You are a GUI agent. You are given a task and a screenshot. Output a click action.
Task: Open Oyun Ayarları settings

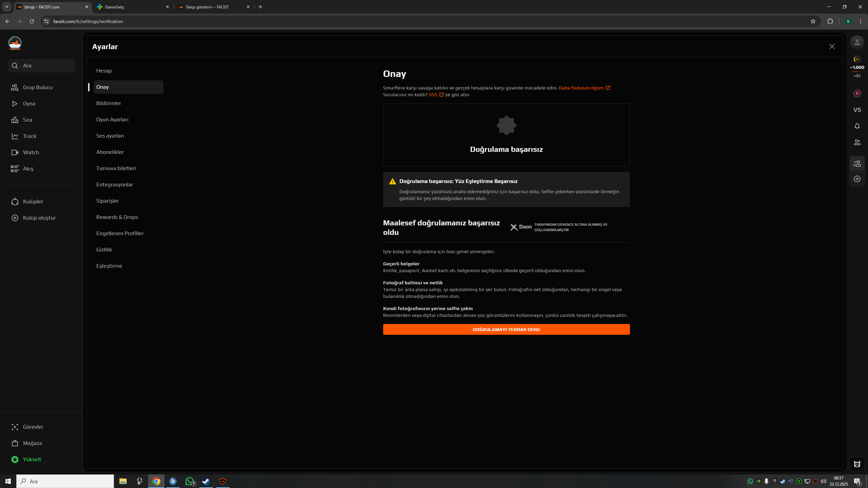(x=128, y=120)
